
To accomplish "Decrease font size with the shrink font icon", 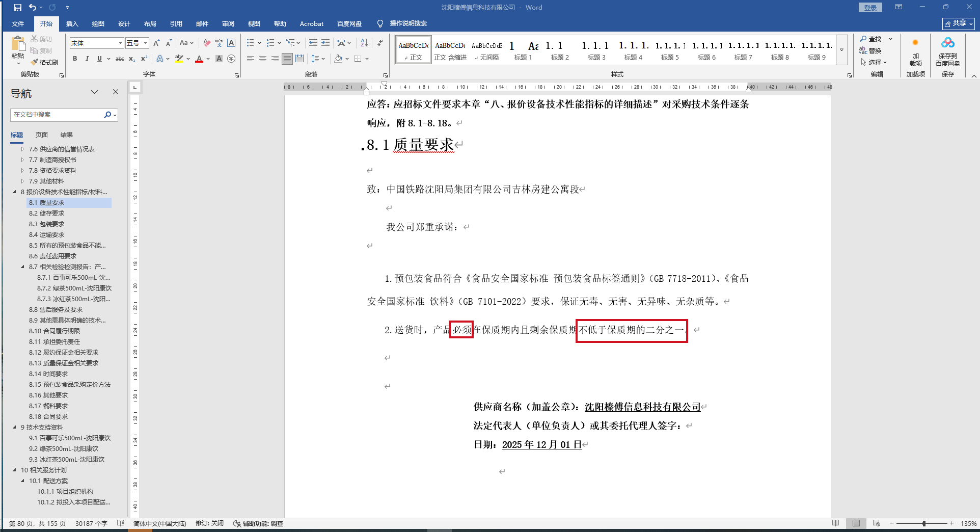I will [x=169, y=43].
